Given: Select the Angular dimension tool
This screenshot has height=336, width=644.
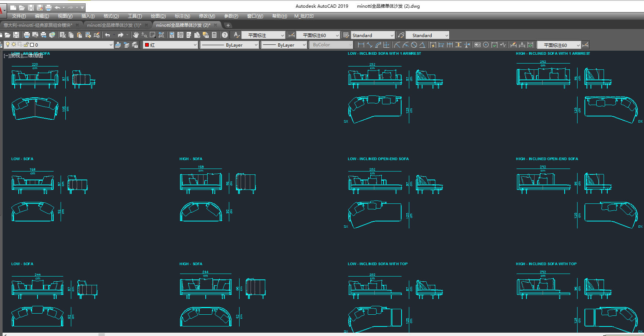Looking at the screenshot, I should coord(422,45).
